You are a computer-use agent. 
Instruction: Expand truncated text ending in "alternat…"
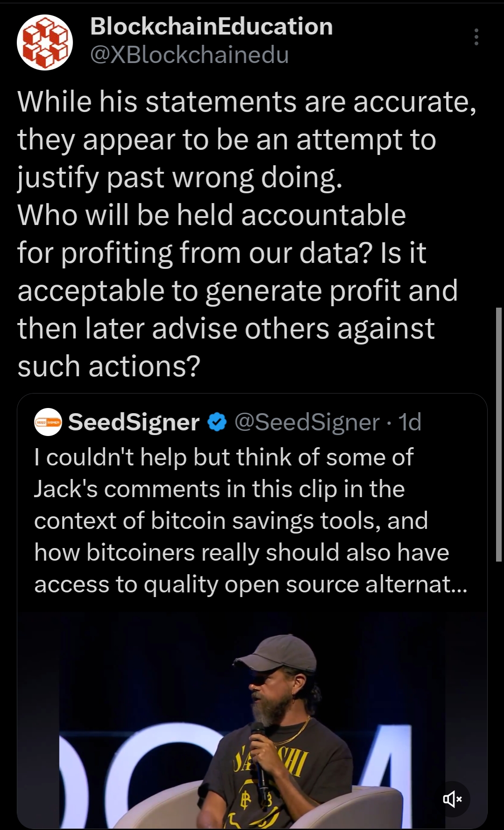[x=415, y=584]
